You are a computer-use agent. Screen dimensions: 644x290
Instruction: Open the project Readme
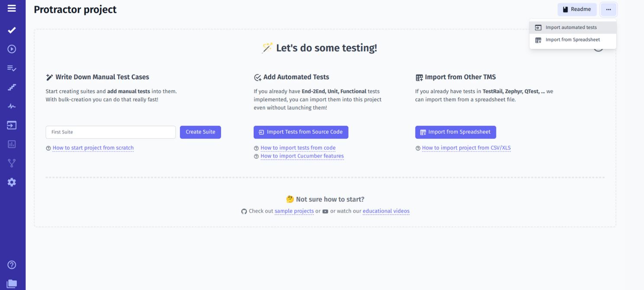(577, 9)
